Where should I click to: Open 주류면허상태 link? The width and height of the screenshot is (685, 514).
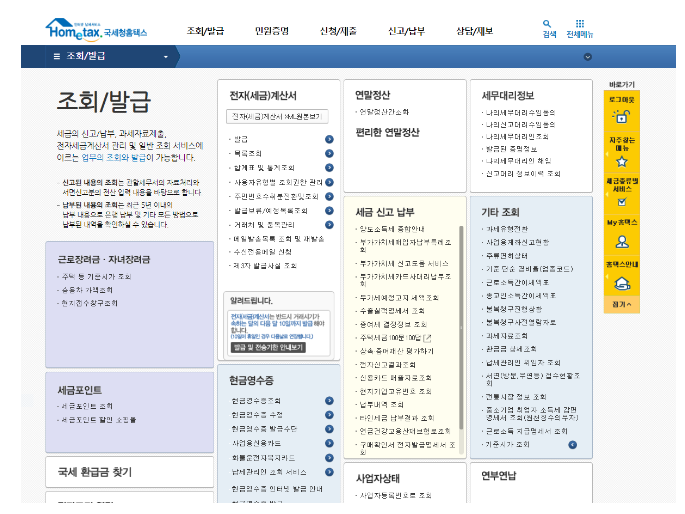click(507, 255)
